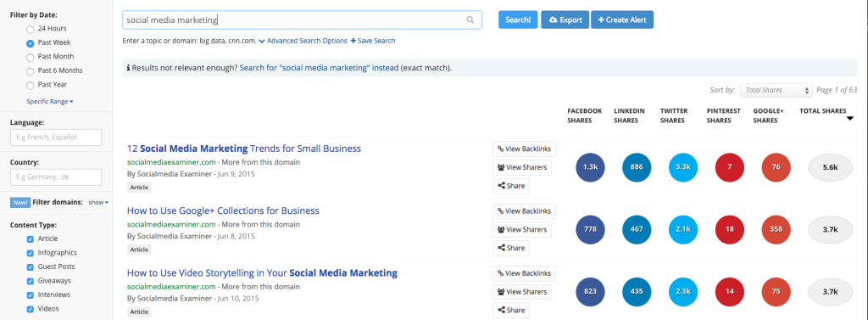Click Pinterest shares 14 circle

(730, 292)
